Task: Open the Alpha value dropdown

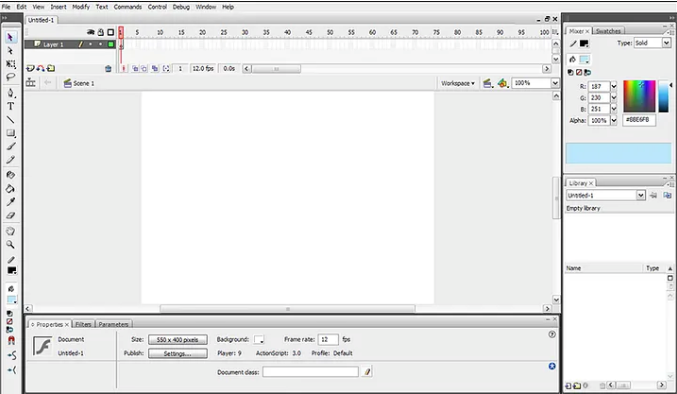Action: pos(614,120)
